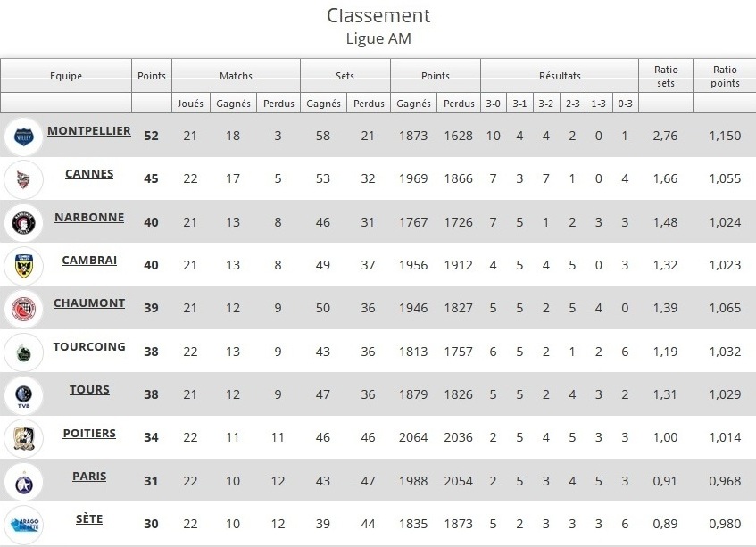This screenshot has height=547, width=756.
Task: Open the NARBONNE team link
Action: 89,218
